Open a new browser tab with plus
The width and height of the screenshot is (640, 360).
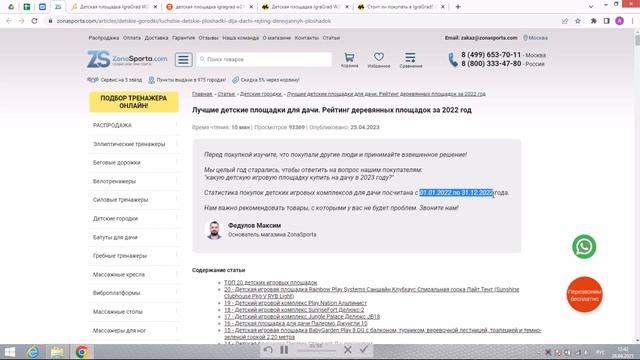pyautogui.click(x=458, y=7)
